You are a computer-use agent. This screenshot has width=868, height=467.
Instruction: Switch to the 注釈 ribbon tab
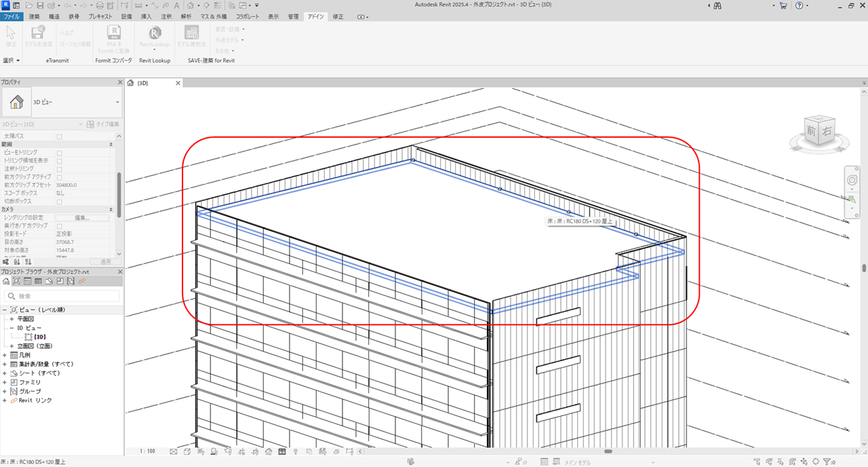[x=166, y=16]
